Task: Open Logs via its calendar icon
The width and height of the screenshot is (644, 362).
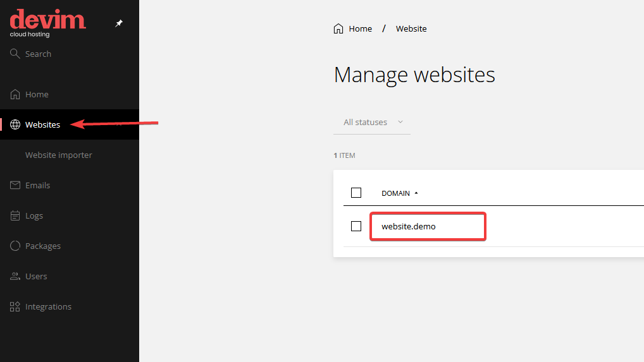Action: [15, 215]
